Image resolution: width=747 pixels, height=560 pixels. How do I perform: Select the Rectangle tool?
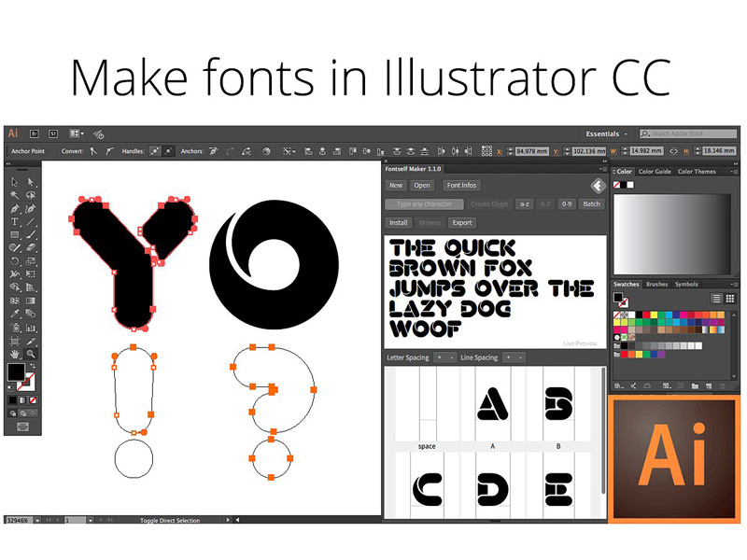(15, 235)
